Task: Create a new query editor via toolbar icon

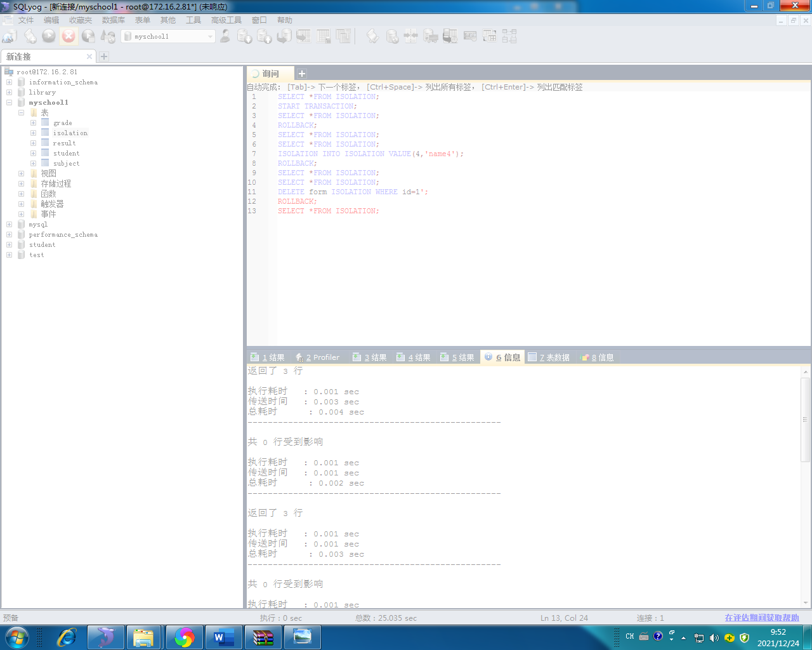Action: (x=30, y=36)
